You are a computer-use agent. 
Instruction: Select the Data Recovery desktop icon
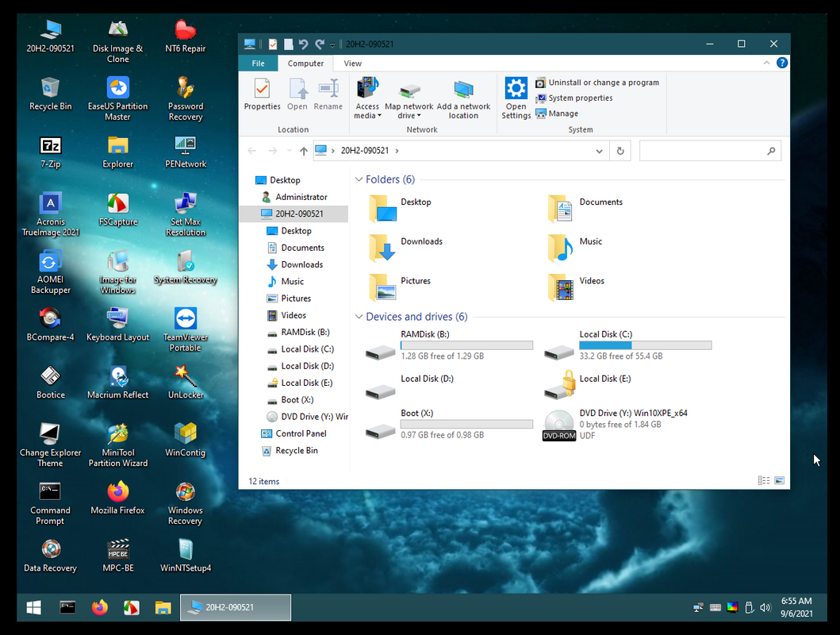50,556
